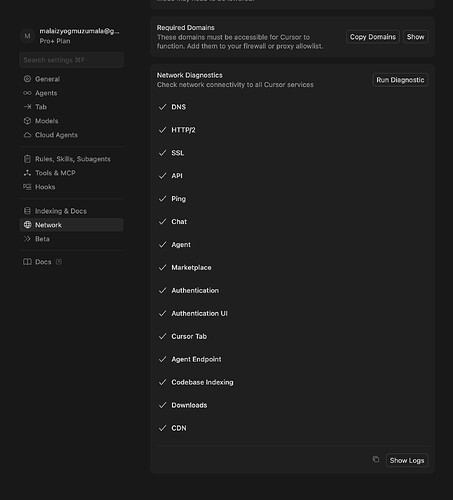This screenshot has width=453, height=500.
Task: Click checkmark beside DNS
Action: 162,107
